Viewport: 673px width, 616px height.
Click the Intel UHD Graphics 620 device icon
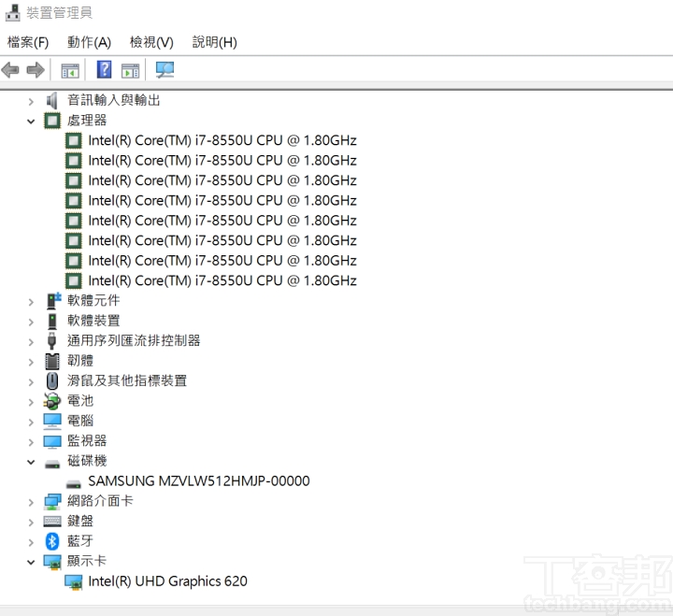[x=74, y=582]
